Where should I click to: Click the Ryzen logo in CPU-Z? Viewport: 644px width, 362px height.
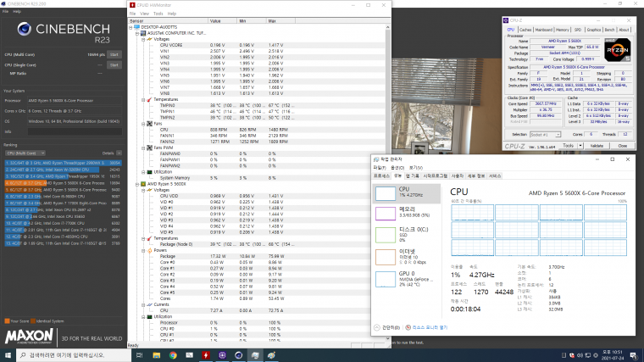[x=617, y=49]
